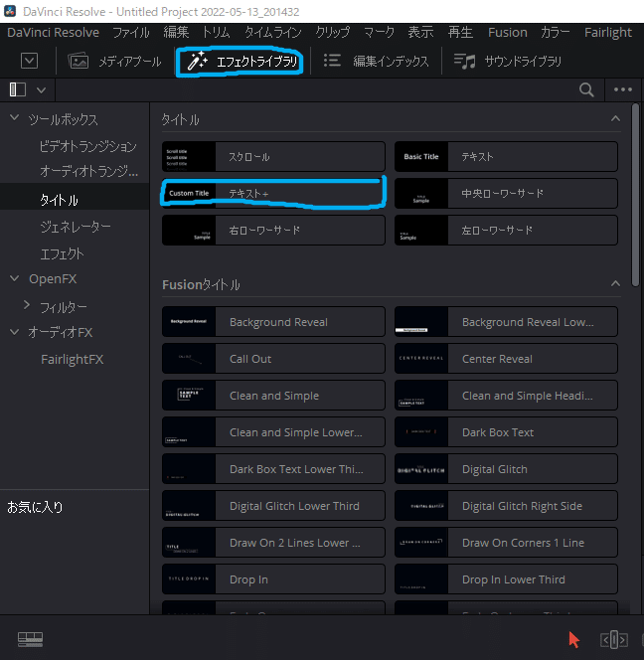
Task: Click the search magnifier icon
Action: click(x=586, y=89)
